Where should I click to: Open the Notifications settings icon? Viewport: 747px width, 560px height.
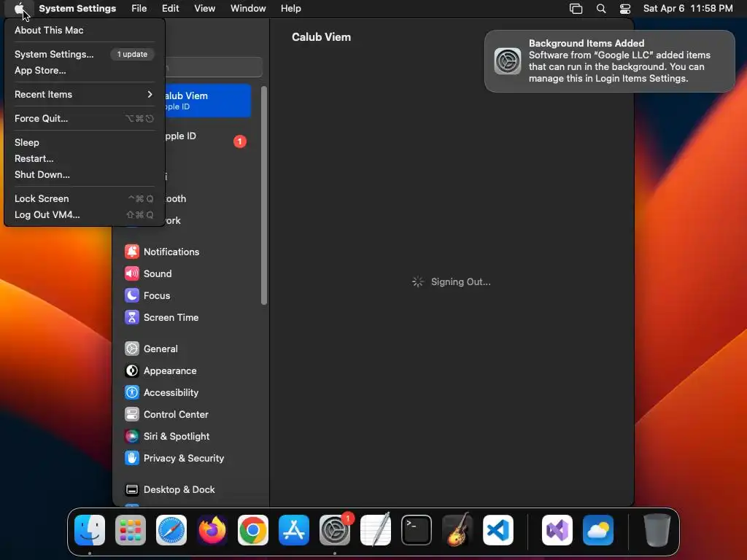click(132, 252)
